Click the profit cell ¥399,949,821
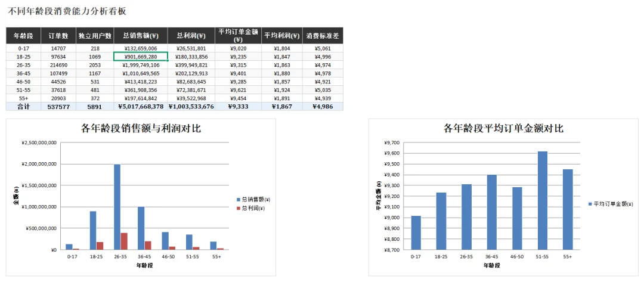This screenshot has height=282, width=644. tap(191, 65)
